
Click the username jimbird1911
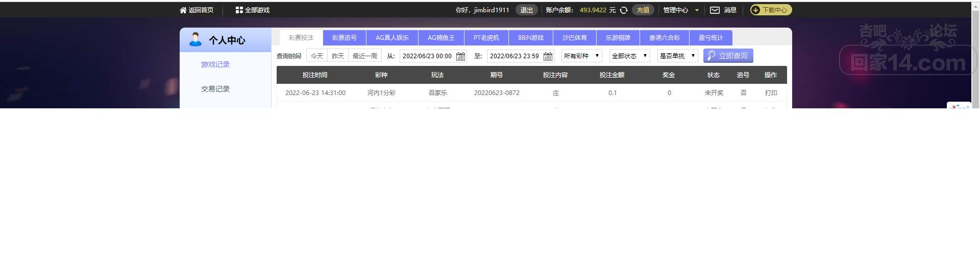492,10
